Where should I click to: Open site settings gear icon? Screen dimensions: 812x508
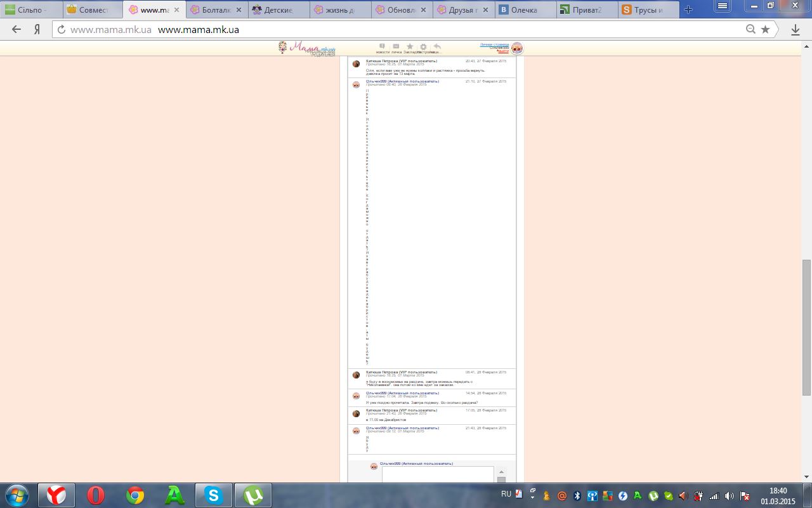pos(423,47)
